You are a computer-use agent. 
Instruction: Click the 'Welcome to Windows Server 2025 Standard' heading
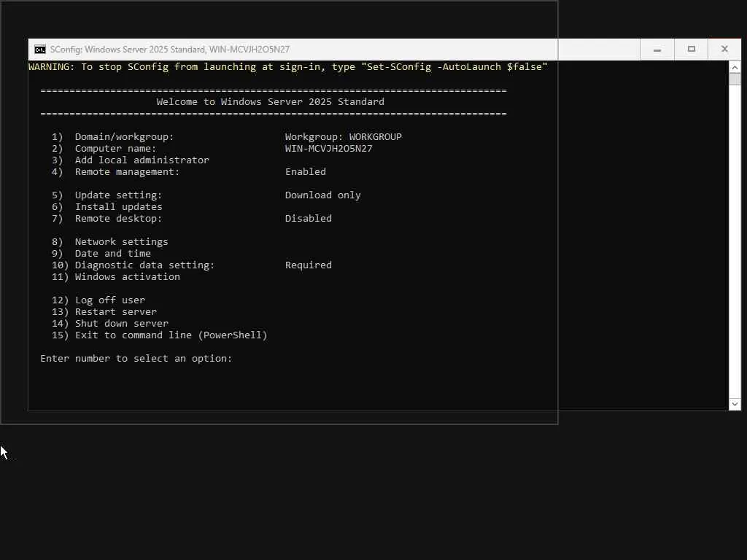tap(271, 102)
